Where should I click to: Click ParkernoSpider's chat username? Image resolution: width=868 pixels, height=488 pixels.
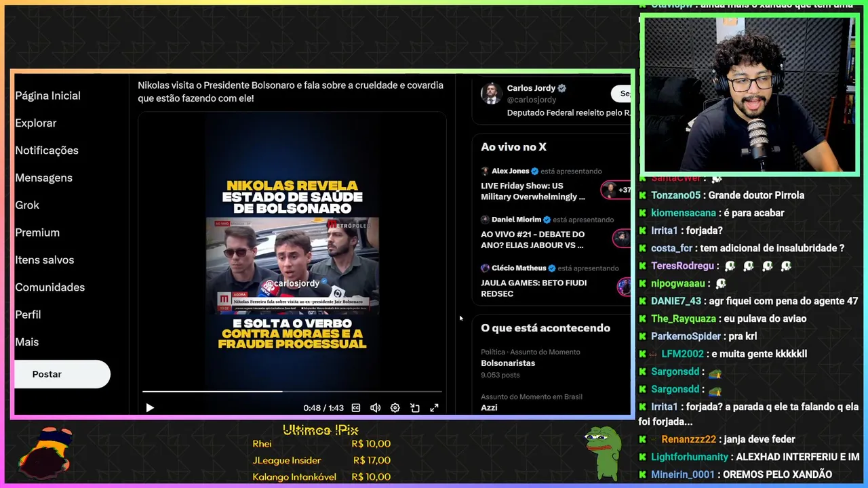click(x=686, y=336)
